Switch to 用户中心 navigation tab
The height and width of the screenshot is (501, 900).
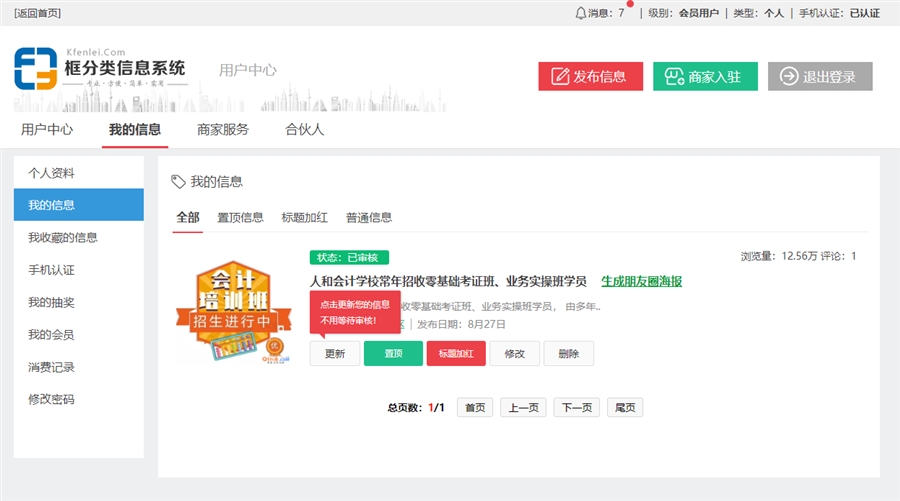pyautogui.click(x=47, y=129)
